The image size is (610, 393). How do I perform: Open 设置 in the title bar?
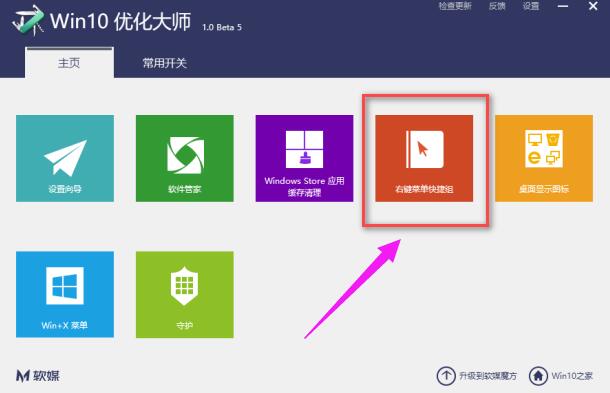tap(531, 6)
